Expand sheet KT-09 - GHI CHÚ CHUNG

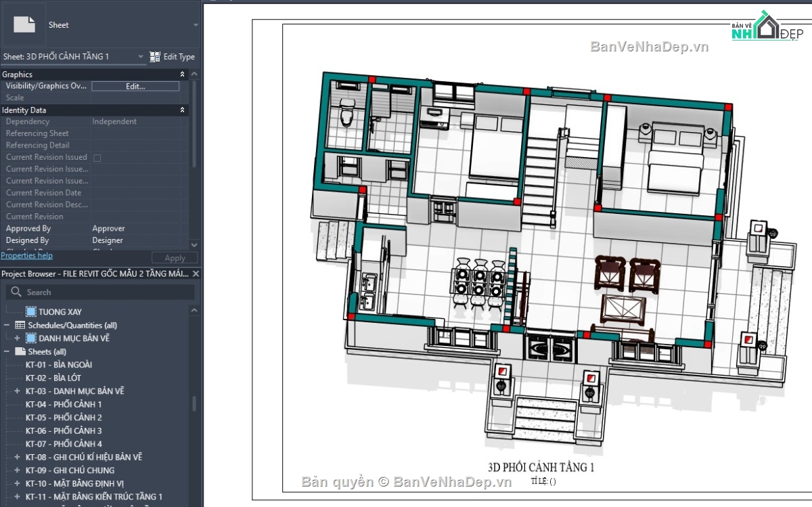(x=17, y=470)
